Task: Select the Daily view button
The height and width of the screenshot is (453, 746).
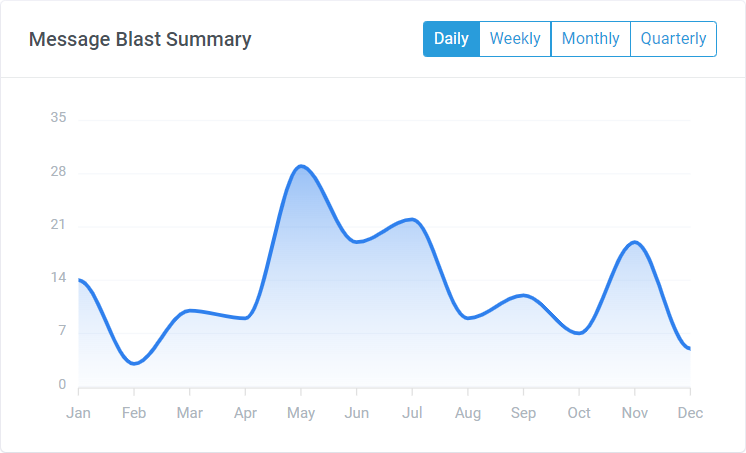Action: pos(451,39)
